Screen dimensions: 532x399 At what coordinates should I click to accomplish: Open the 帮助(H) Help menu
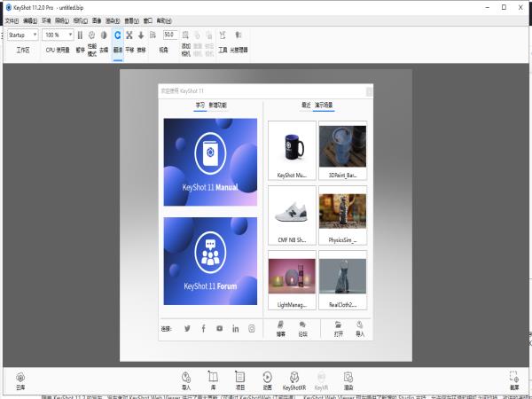164,21
